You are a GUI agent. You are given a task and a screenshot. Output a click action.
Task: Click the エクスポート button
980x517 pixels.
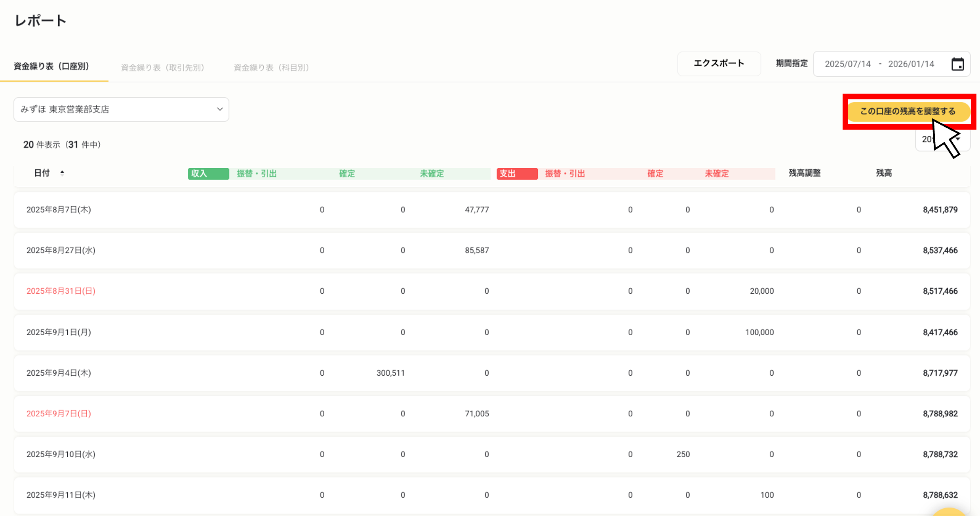[719, 63]
